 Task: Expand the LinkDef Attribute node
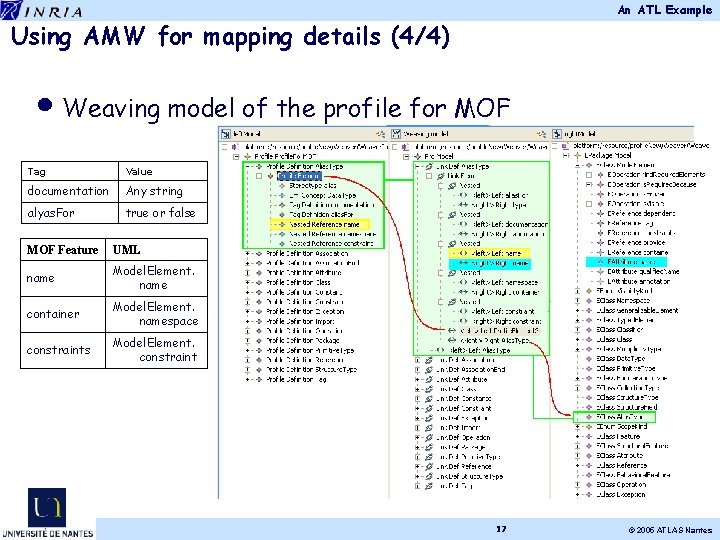[417, 379]
